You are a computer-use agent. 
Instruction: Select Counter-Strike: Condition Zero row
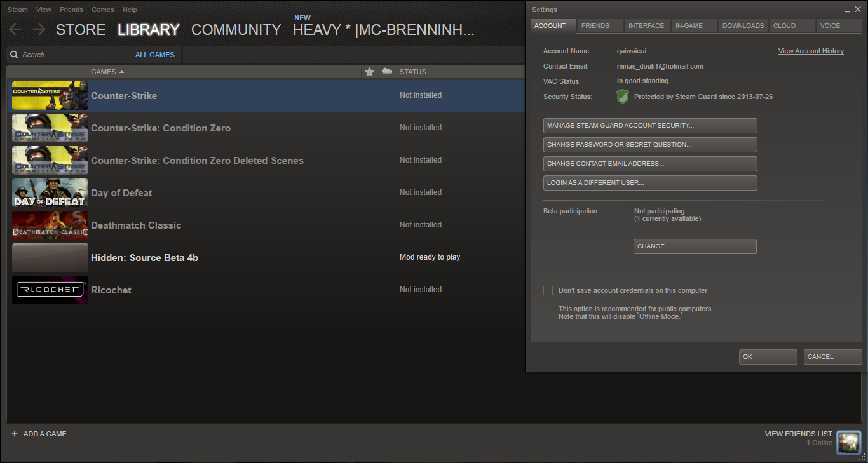point(266,128)
